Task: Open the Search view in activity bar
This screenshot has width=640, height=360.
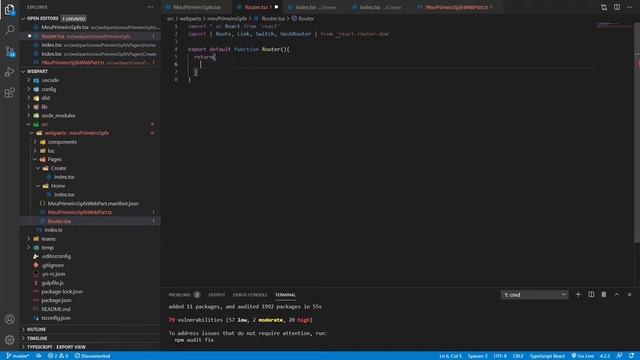Action: [9, 30]
